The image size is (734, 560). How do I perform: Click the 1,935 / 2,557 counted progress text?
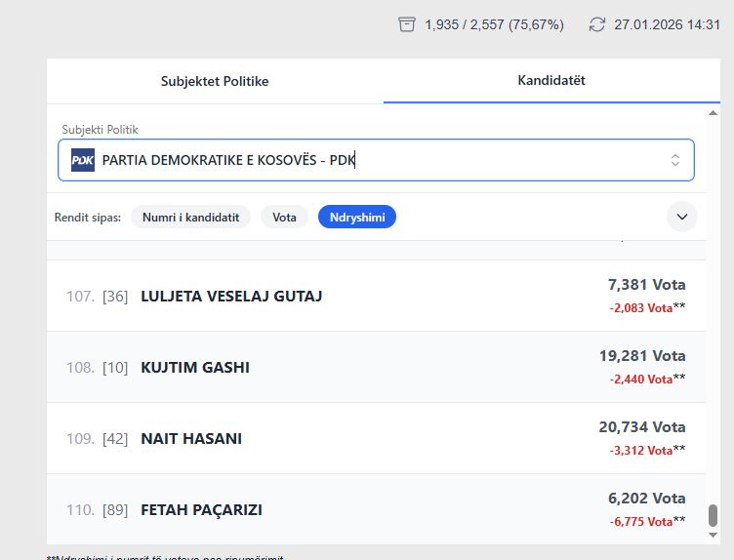[x=494, y=24]
